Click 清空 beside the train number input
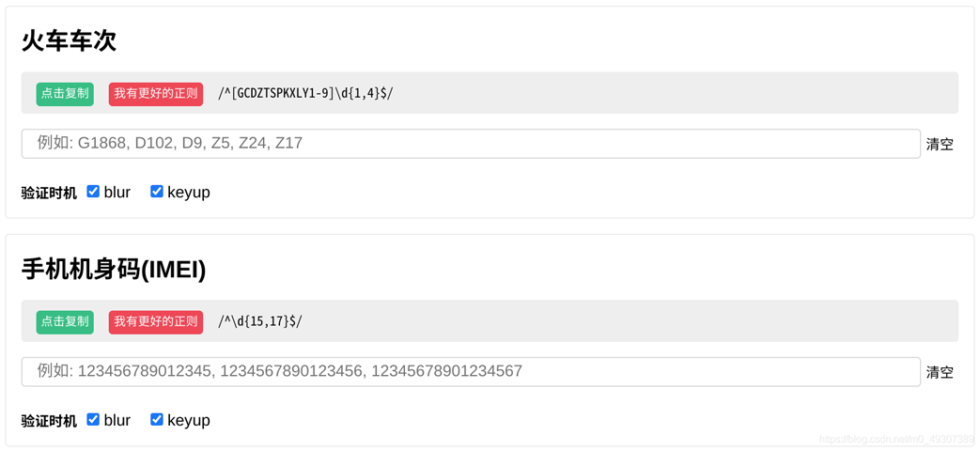 pyautogui.click(x=940, y=145)
